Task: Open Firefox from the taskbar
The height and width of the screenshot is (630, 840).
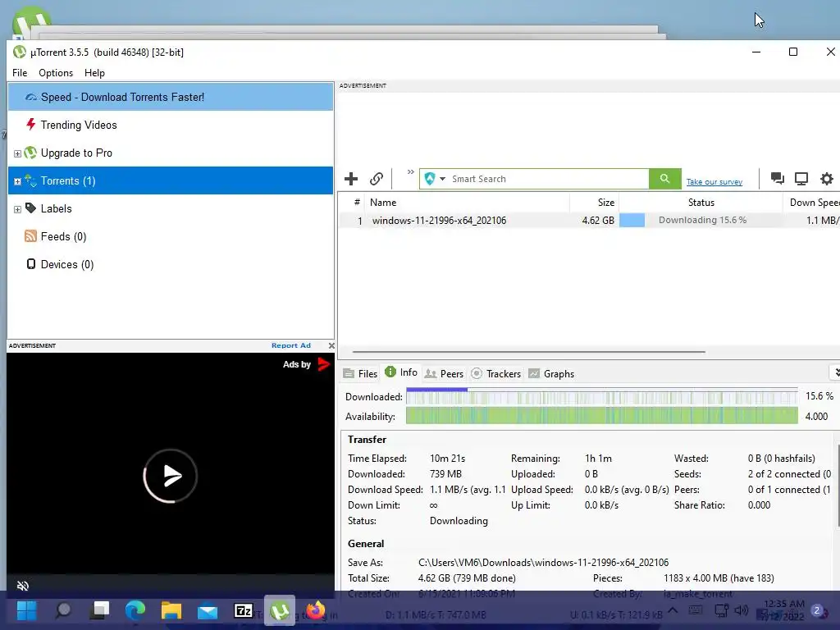Action: point(316,610)
